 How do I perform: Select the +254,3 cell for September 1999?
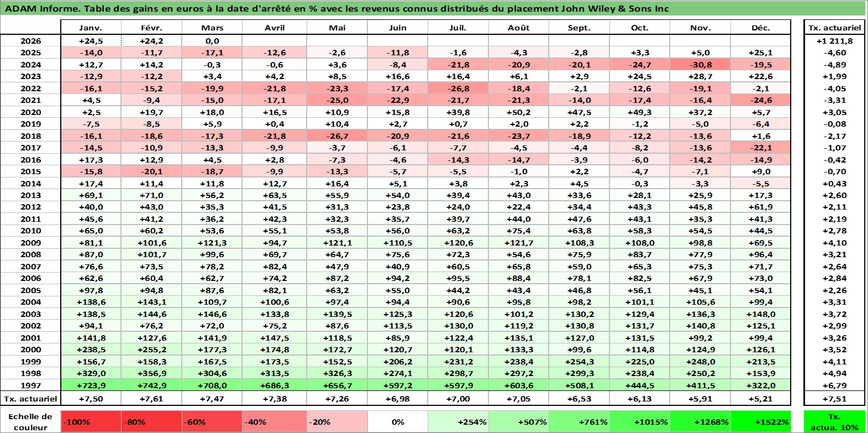click(579, 362)
